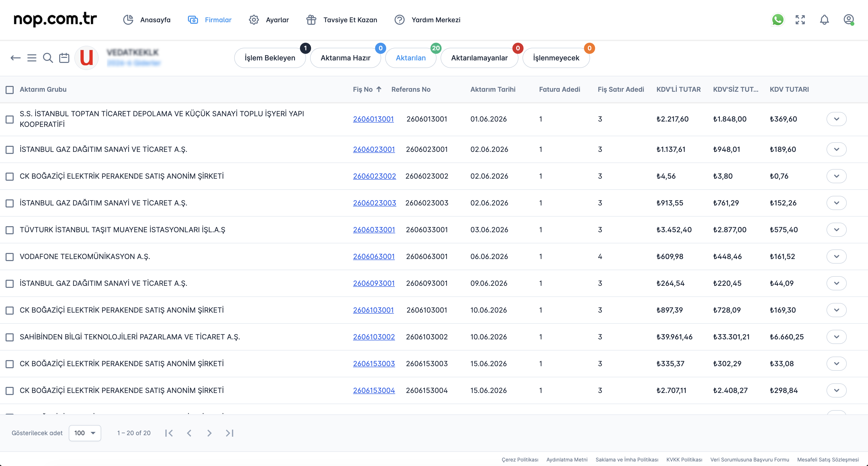Expand row details for Fiş 2606023001

(836, 149)
